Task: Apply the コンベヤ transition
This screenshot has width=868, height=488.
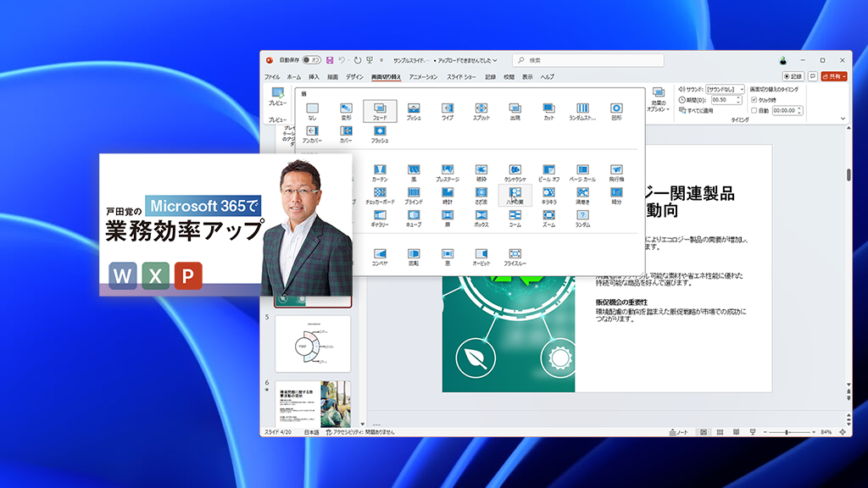Action: pyautogui.click(x=380, y=257)
